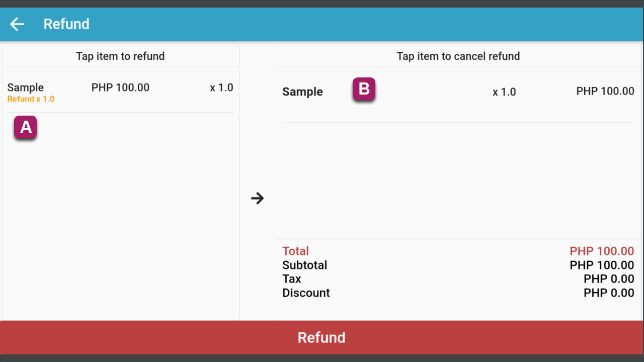Viewport: 644px width, 362px height.
Task: Click the magenta A marker badge
Action: [x=26, y=128]
